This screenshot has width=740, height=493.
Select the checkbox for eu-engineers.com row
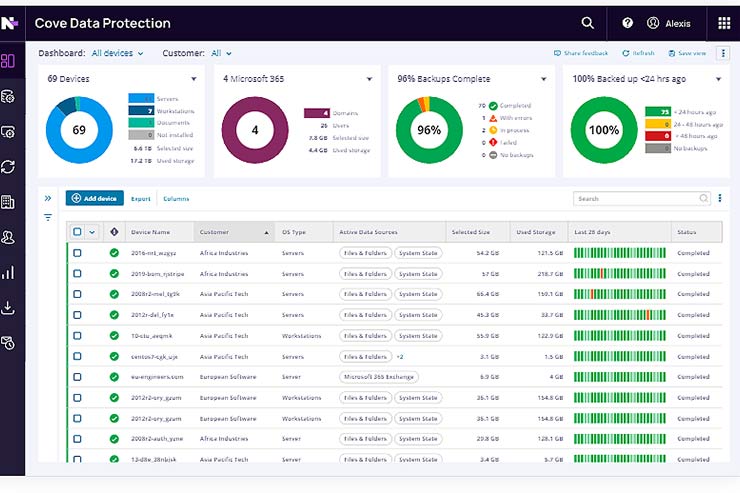point(78,377)
